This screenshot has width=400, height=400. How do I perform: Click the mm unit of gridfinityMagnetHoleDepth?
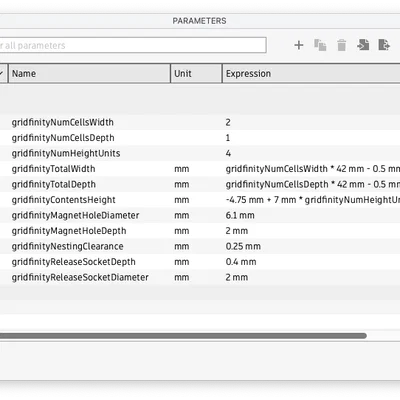coord(182,231)
